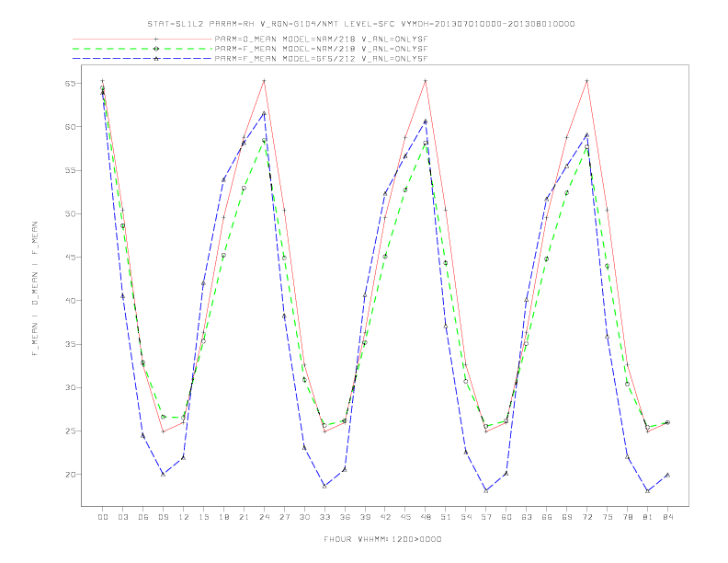Click the circle marker in the legend
Viewport: 728px width, 563px height.
(x=156, y=49)
